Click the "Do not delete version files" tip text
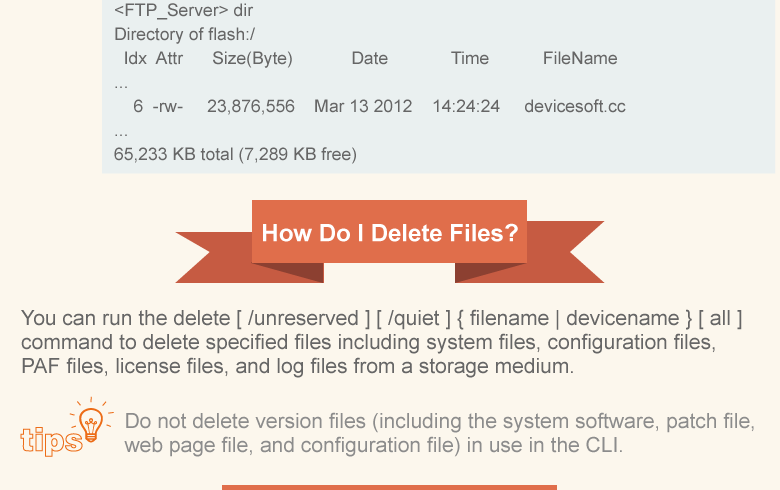Viewport: 780px width, 490px height. pos(440,433)
